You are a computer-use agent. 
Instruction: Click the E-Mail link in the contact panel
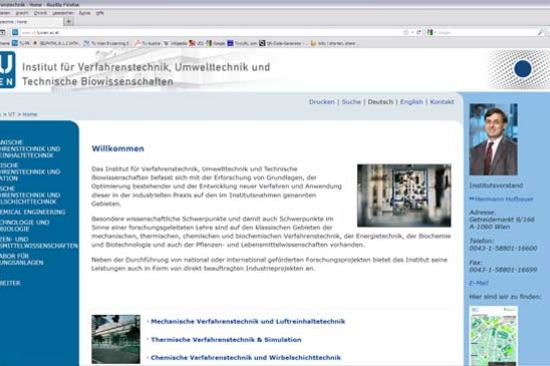click(479, 283)
